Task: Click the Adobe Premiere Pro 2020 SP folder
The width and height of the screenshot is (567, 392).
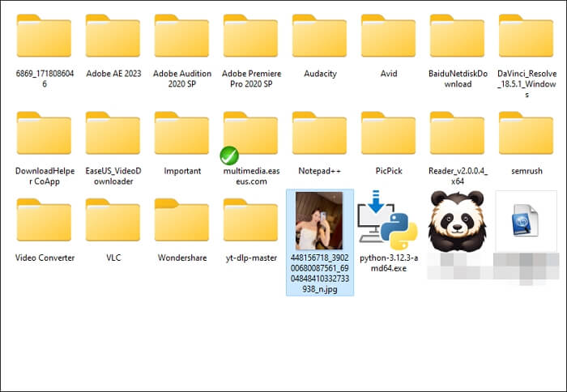Action: (250, 37)
